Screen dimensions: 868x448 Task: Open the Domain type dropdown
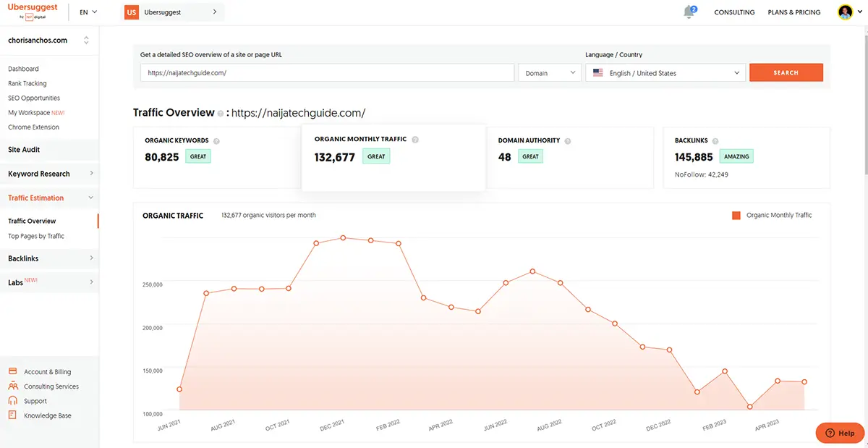550,73
